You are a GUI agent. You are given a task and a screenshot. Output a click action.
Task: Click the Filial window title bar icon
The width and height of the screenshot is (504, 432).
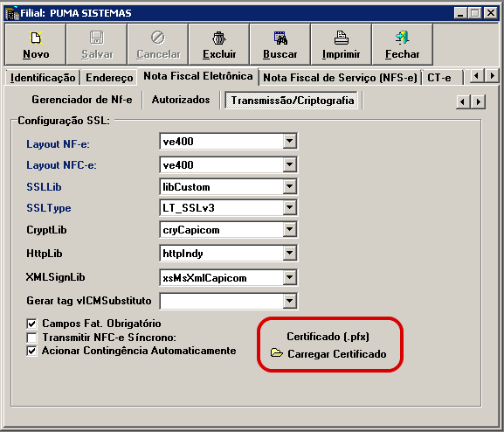(12, 13)
